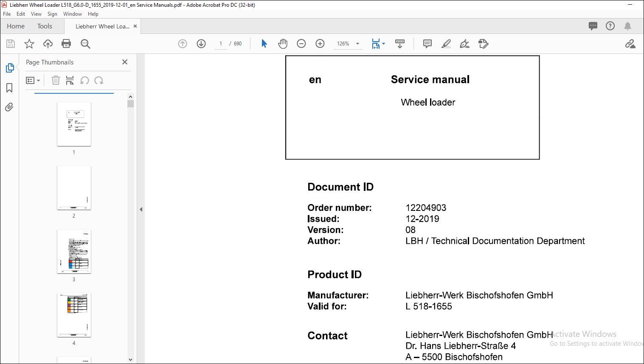Open the notifications bell

(x=628, y=26)
